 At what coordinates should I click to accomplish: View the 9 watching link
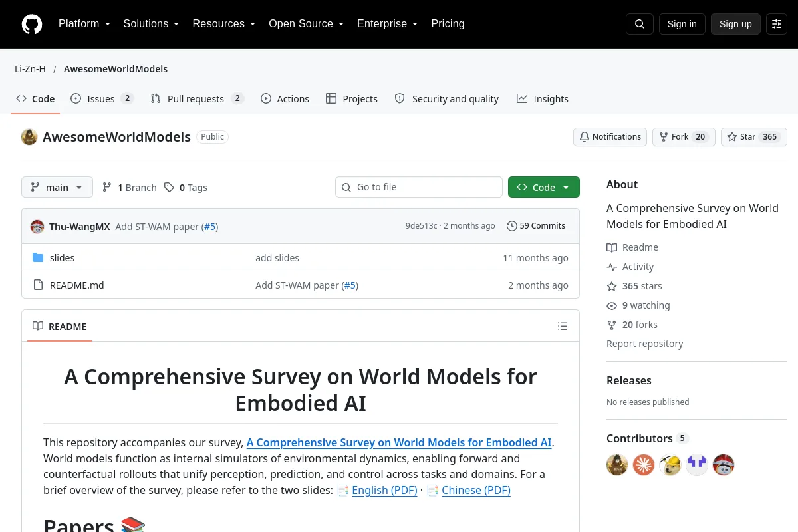(638, 305)
